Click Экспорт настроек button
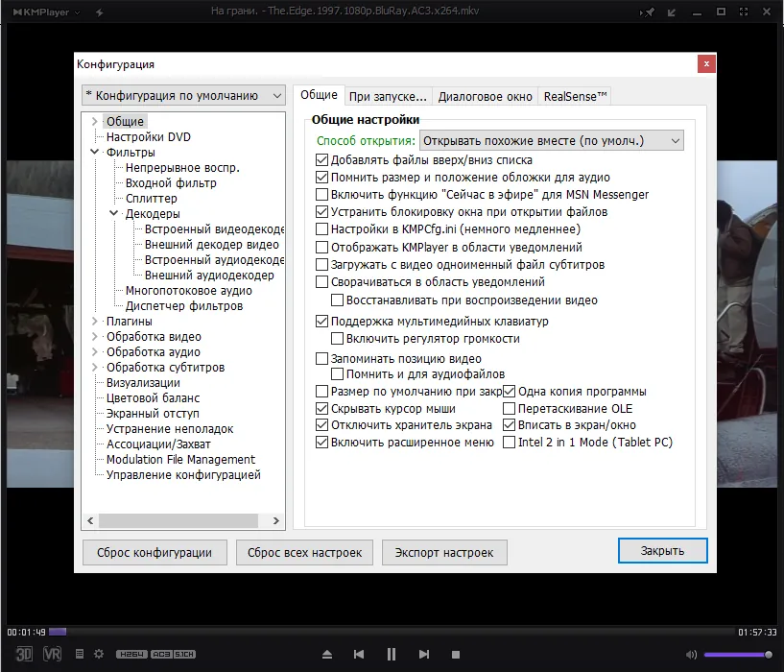784x672 pixels. 444,552
